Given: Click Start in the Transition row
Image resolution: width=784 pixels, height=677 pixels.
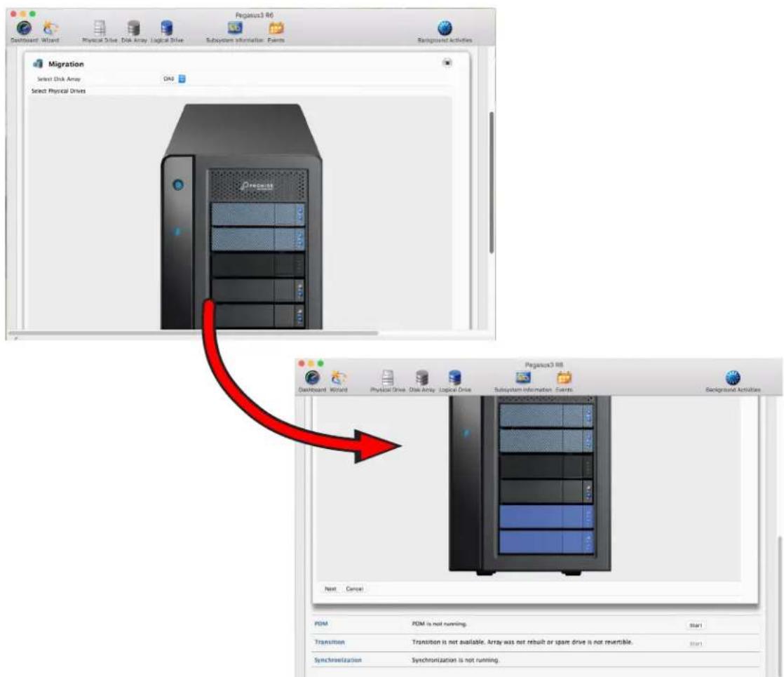Looking at the screenshot, I should pyautogui.click(x=696, y=643).
